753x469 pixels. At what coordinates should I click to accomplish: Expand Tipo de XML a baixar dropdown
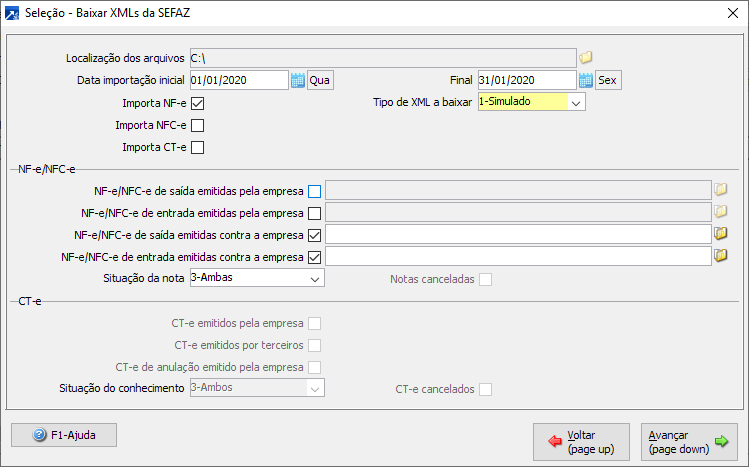coord(575,102)
